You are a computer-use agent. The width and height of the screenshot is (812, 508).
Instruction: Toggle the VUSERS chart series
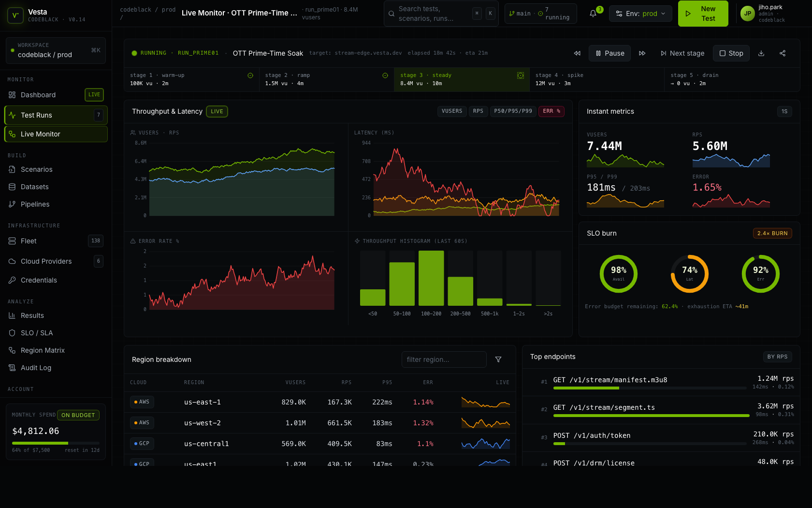coord(451,111)
